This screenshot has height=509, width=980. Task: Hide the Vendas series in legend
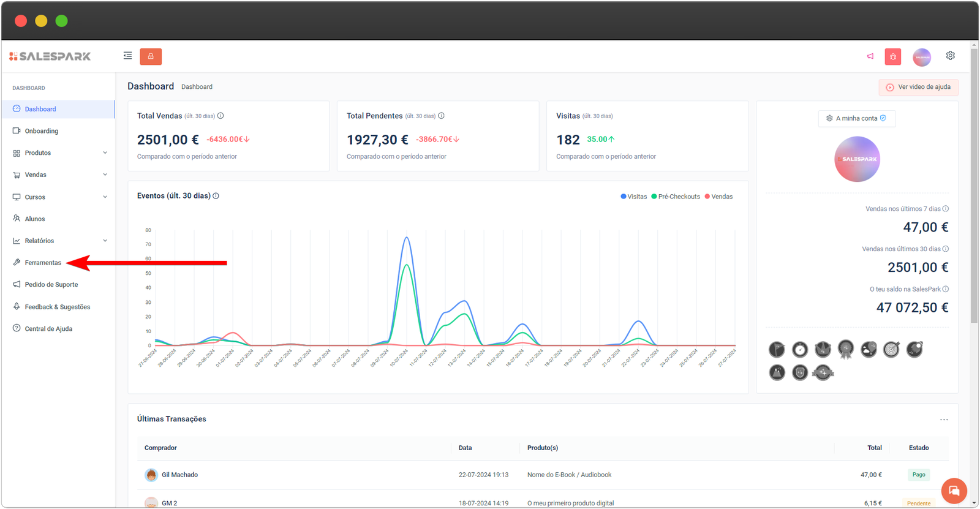click(718, 197)
